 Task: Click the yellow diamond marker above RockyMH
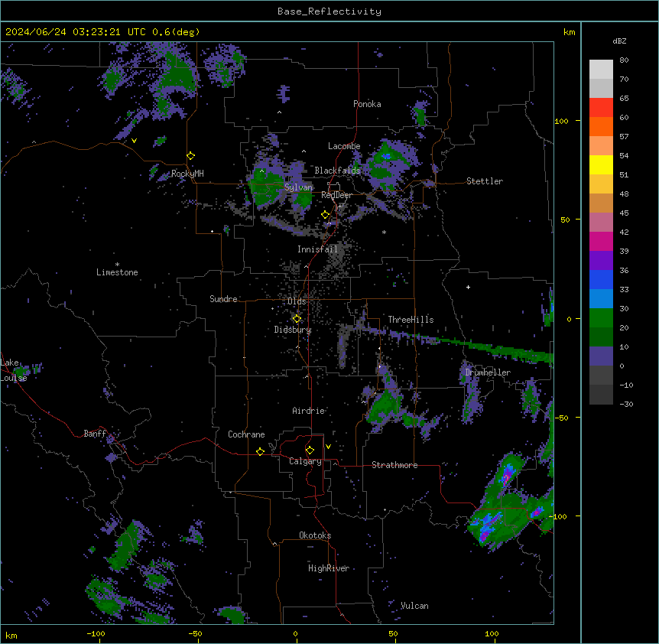190,156
